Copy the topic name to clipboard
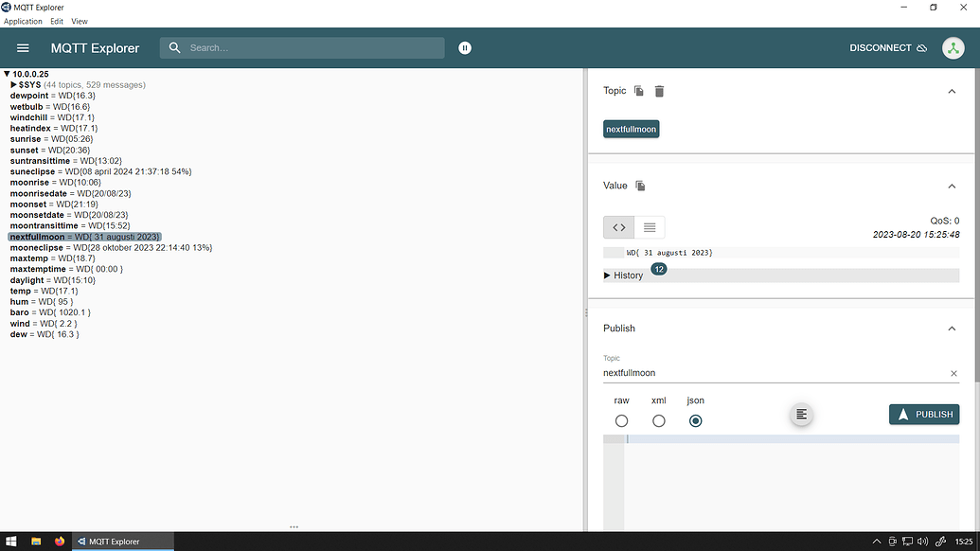Viewport: 980px width, 551px height. (x=639, y=91)
